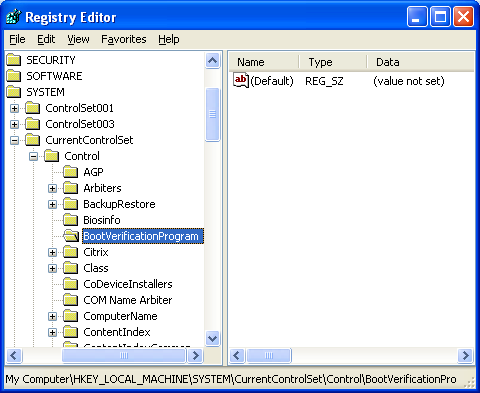Click the Name column header
This screenshot has width=480, height=393.
(x=264, y=62)
